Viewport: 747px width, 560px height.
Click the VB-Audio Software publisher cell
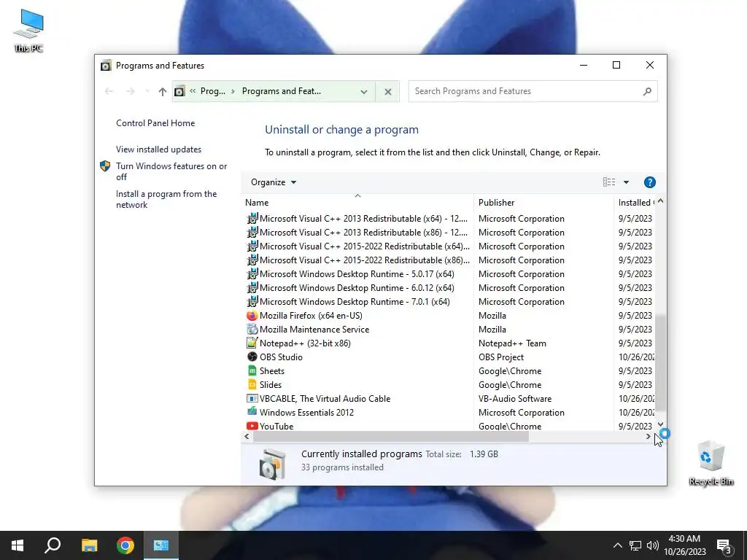(514, 399)
